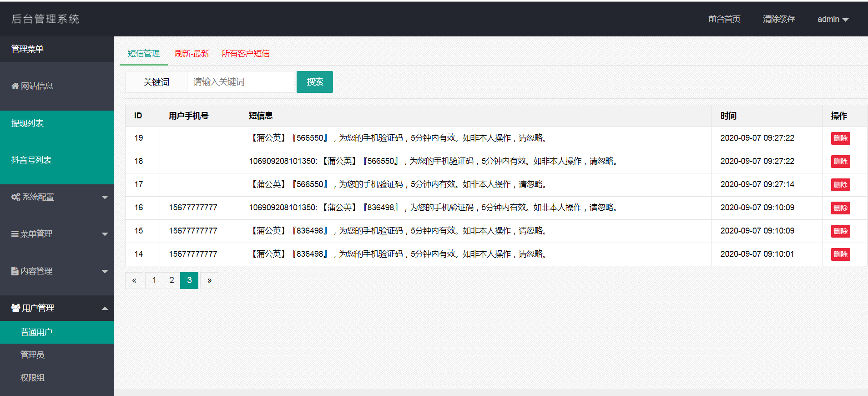The image size is (868, 396).
Task: Expand the 菜单管理 menu arrow
Action: coord(105,234)
